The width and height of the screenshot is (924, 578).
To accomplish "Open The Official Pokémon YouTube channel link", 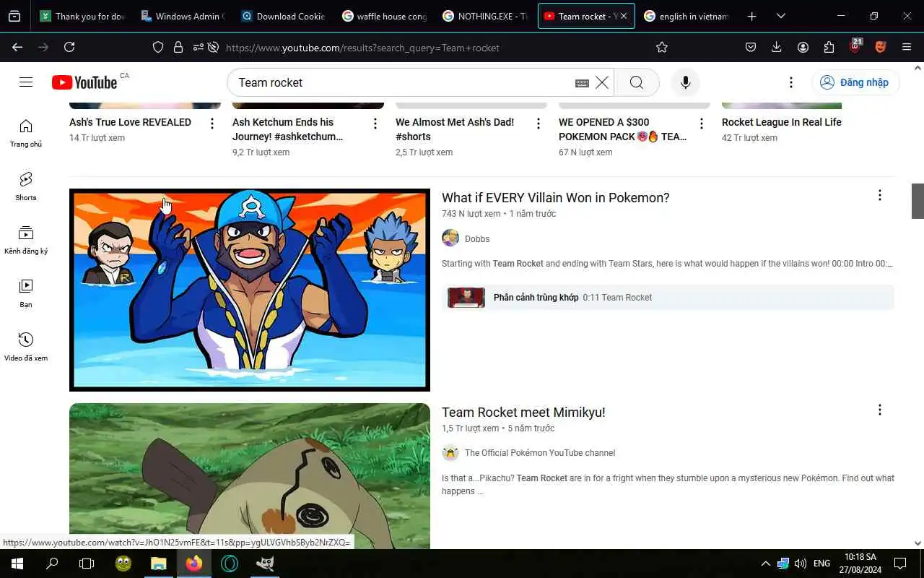I will (x=540, y=453).
